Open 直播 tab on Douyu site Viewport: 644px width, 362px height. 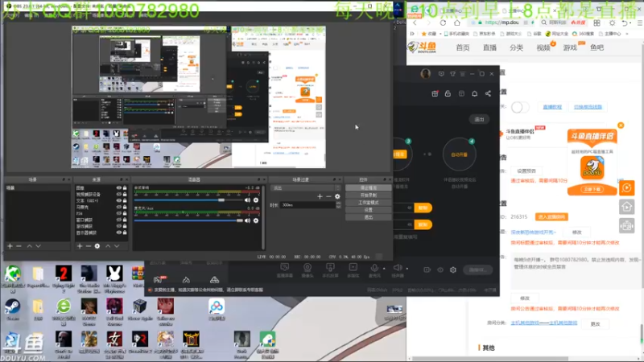point(489,47)
